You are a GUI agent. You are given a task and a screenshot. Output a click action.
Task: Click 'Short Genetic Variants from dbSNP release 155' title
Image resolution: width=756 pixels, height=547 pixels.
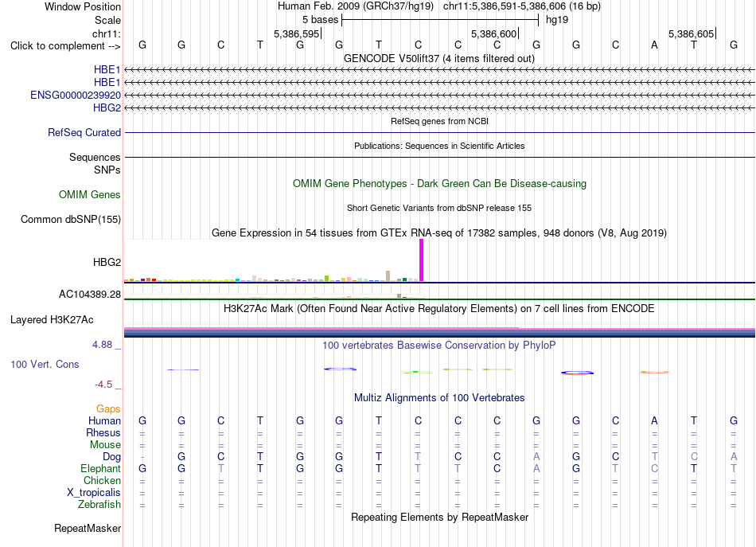point(439,208)
